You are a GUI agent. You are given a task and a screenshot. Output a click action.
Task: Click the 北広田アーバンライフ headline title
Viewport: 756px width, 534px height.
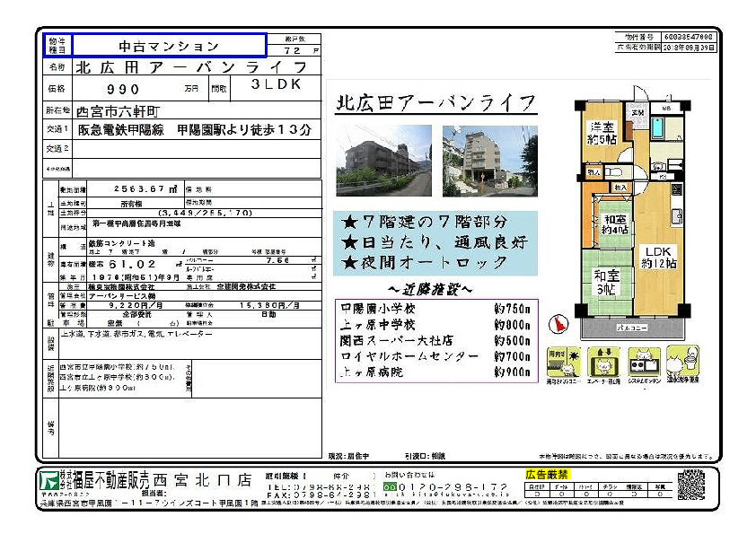click(x=435, y=101)
